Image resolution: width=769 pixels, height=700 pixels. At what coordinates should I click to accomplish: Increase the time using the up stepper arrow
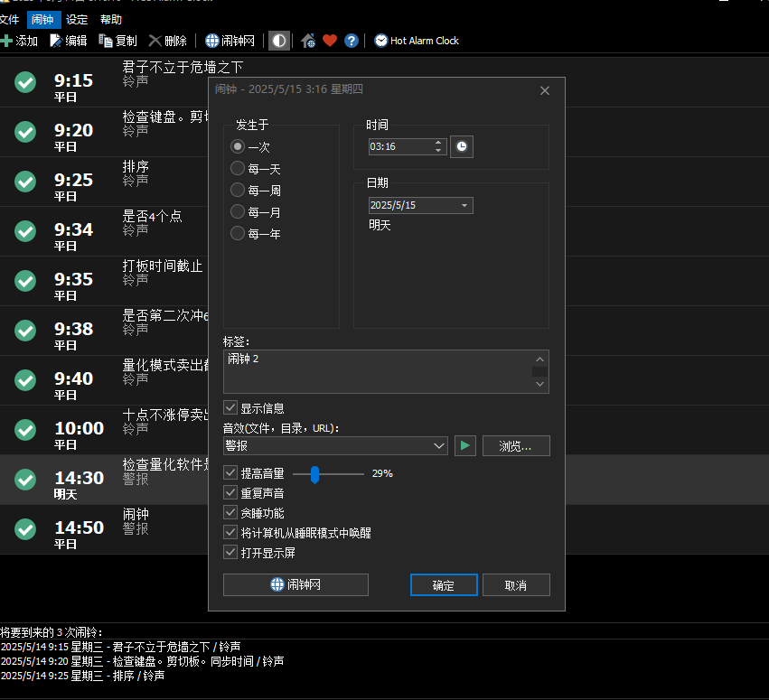click(439, 143)
